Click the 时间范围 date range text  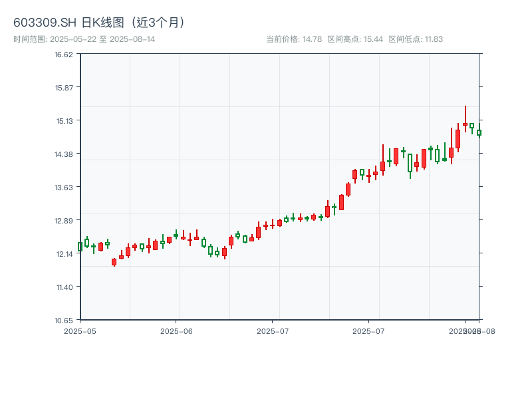click(84, 39)
